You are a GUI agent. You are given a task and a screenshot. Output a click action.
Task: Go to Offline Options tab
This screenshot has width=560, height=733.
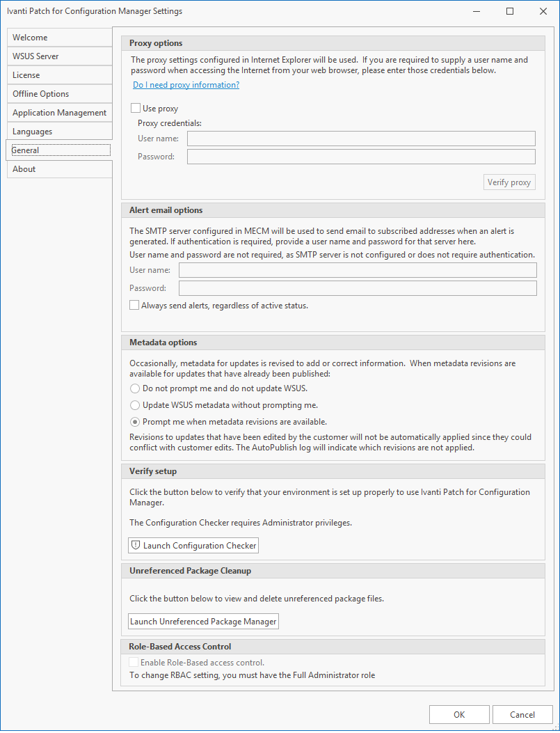59,94
